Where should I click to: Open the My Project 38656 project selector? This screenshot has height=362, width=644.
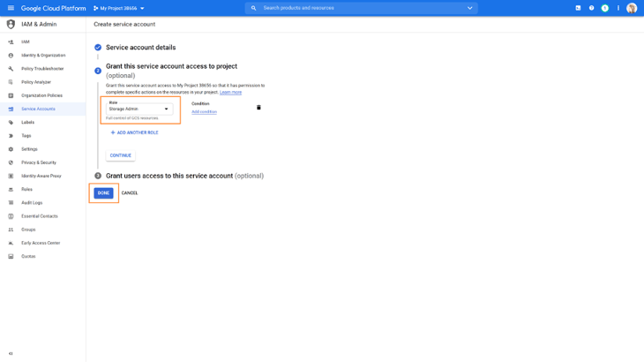point(119,8)
